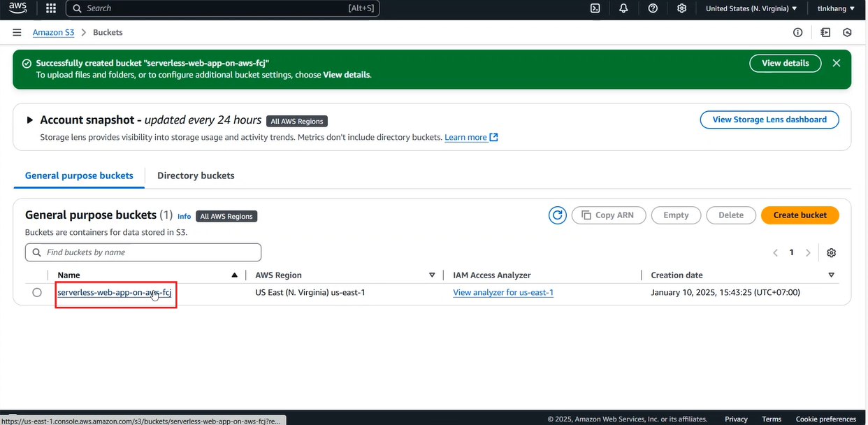Click the IAM Access Analyzer column header
The image size is (868, 425).
pyautogui.click(x=492, y=275)
